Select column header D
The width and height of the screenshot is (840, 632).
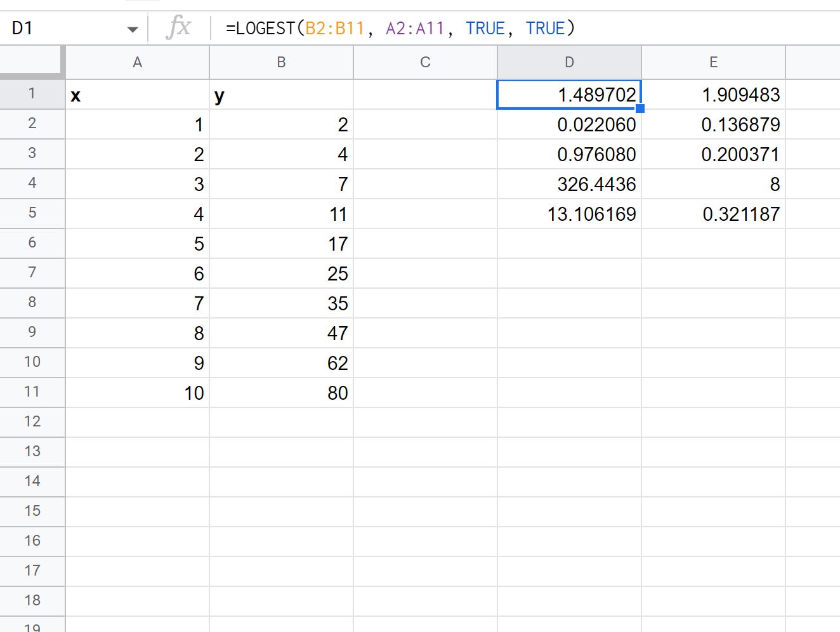(568, 62)
